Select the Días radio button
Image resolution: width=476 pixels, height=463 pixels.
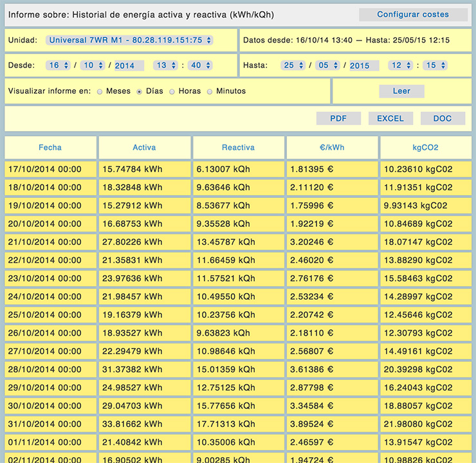(140, 92)
